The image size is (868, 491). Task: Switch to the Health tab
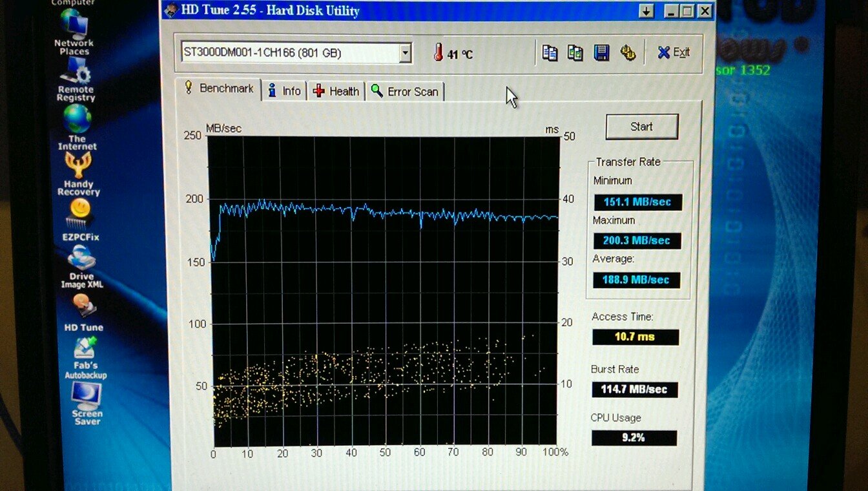[x=336, y=91]
